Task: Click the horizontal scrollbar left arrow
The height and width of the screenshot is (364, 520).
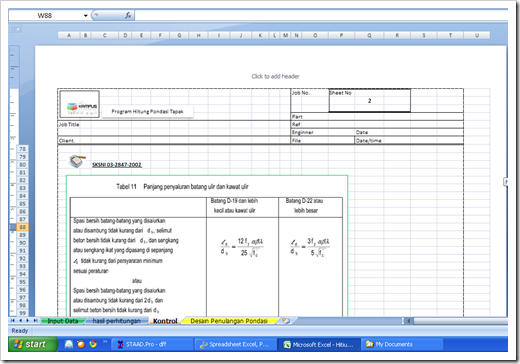Action: pos(409,321)
